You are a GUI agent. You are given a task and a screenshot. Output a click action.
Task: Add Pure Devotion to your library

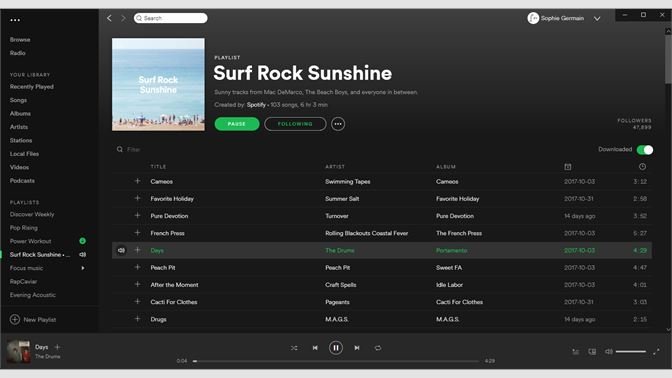[x=137, y=215]
